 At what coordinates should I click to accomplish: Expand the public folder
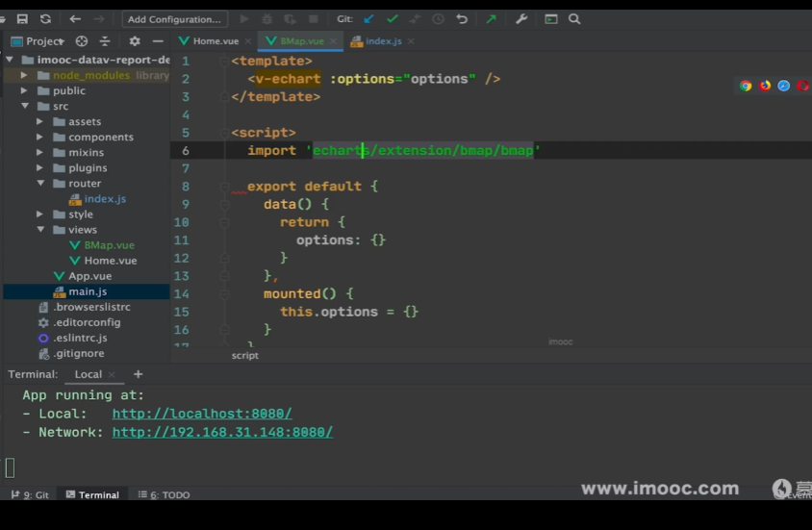(x=24, y=90)
